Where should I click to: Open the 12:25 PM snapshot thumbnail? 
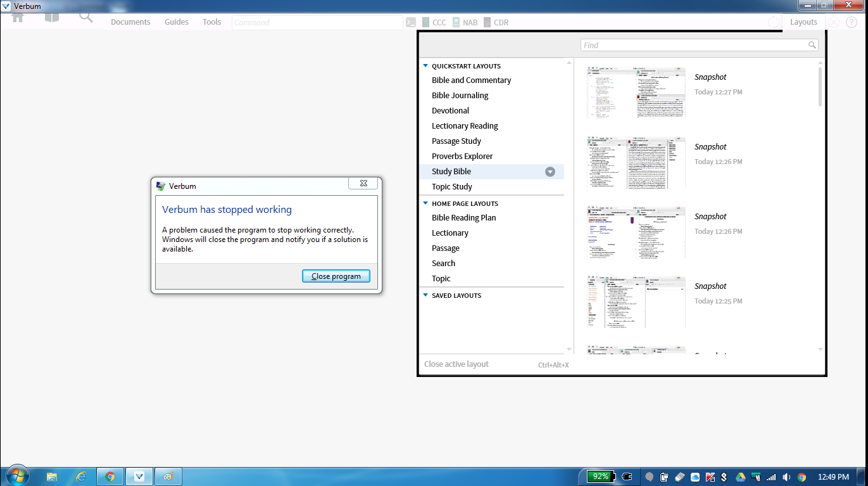coord(636,302)
